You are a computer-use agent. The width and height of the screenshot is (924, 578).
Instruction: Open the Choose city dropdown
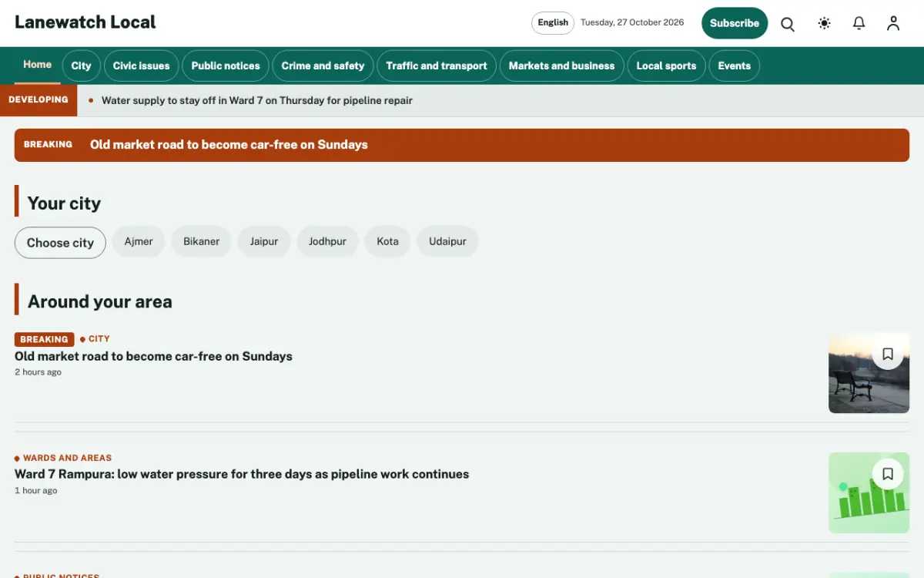click(60, 243)
